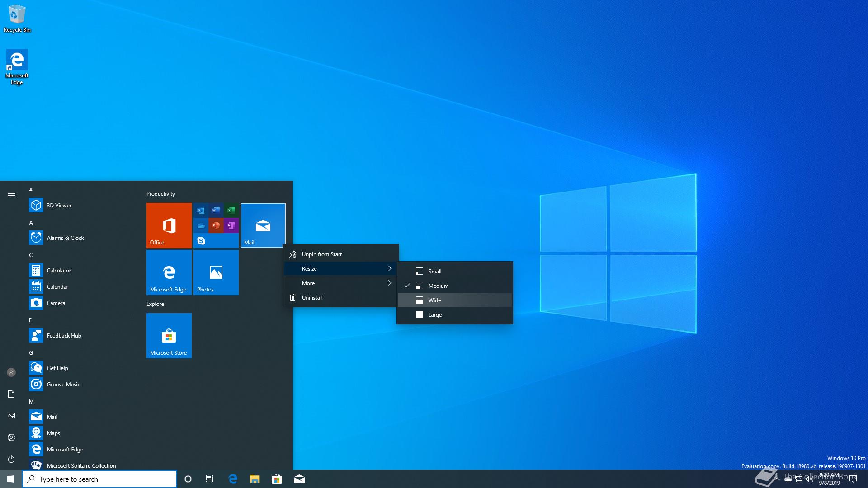Viewport: 868px width, 488px height.
Task: Click the PowerPoint icon in Office folder tile
Action: tap(216, 225)
